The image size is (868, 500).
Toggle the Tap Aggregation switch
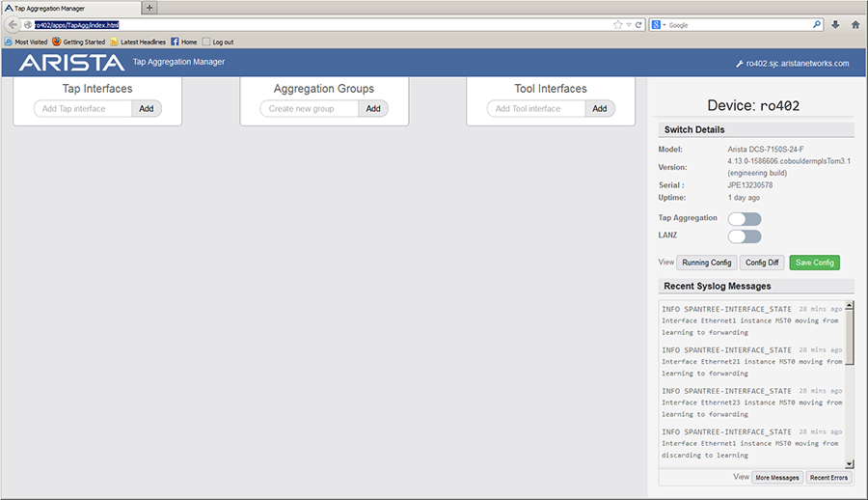[745, 219]
